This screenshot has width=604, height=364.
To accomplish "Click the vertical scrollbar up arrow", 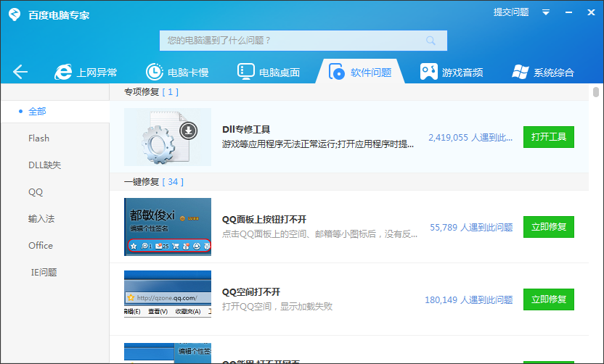I will pos(596,91).
